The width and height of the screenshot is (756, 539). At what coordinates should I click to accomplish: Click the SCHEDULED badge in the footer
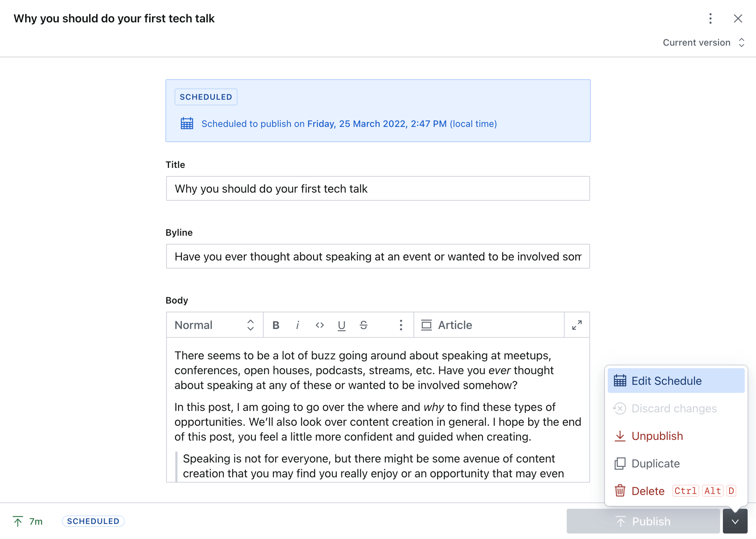pyautogui.click(x=93, y=521)
